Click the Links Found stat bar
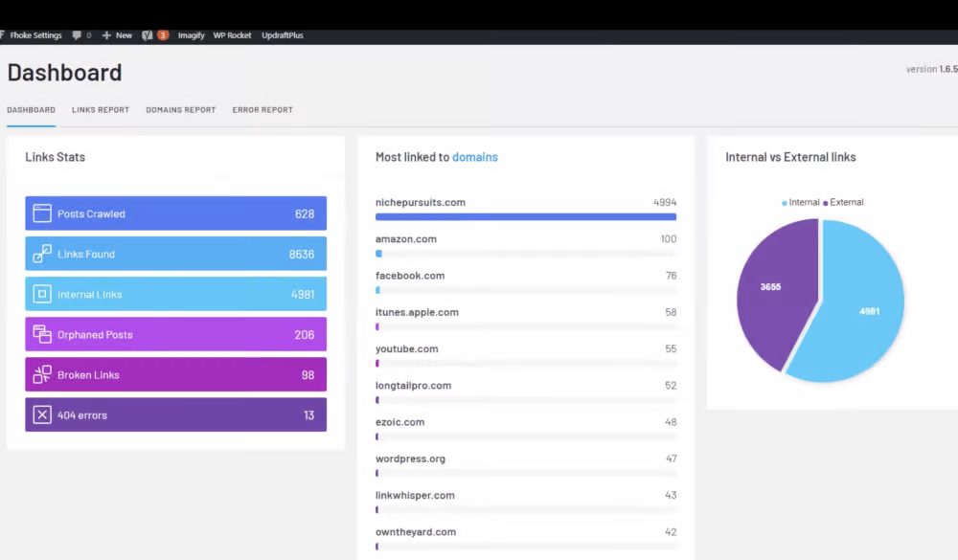 click(176, 254)
